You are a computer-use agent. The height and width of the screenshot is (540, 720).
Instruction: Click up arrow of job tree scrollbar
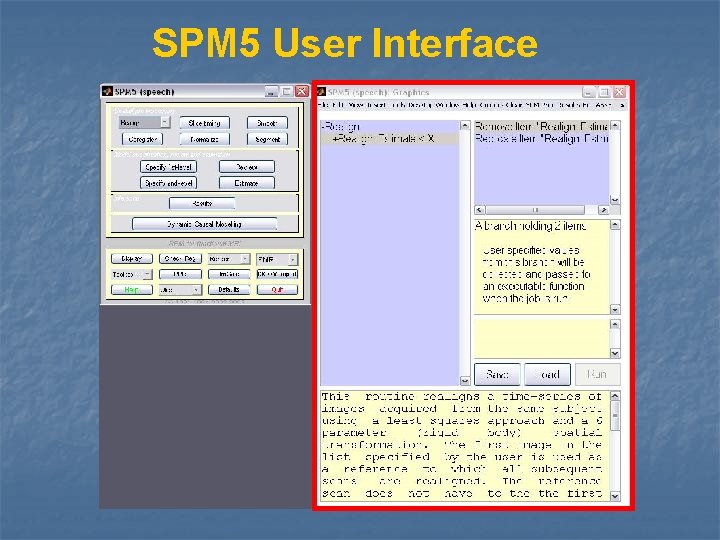(465, 125)
